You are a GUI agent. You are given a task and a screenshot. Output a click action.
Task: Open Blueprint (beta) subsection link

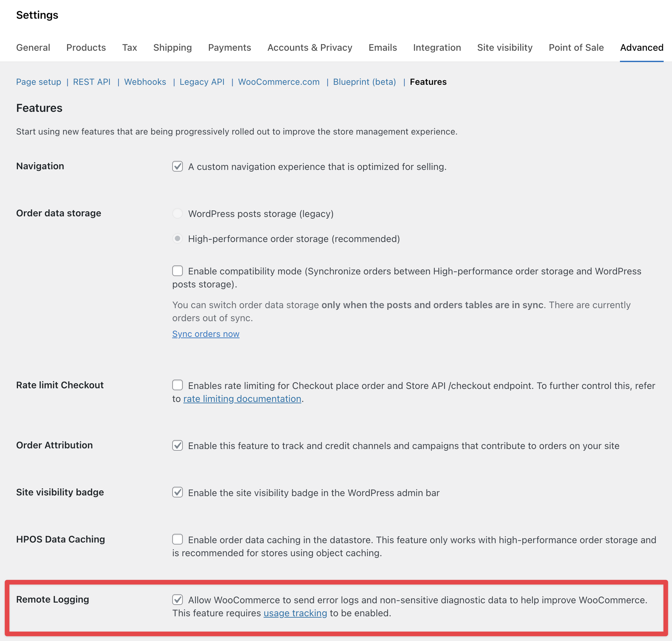coord(364,82)
